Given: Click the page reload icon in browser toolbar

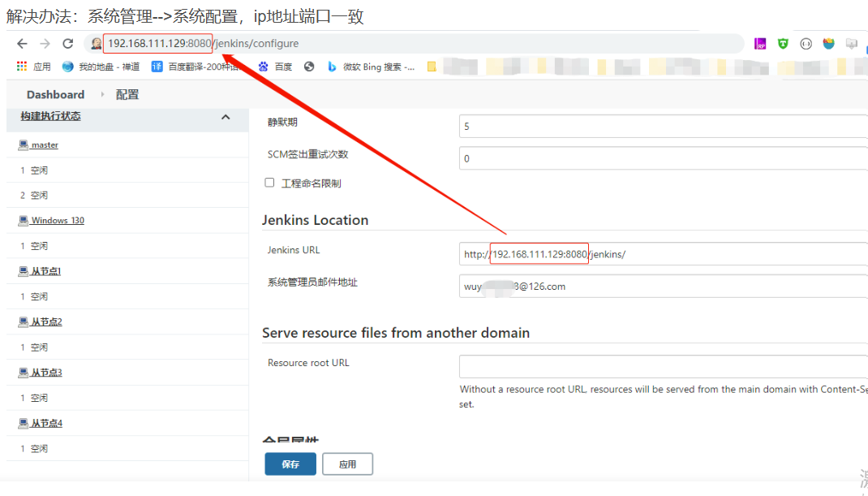Looking at the screenshot, I should coord(67,44).
